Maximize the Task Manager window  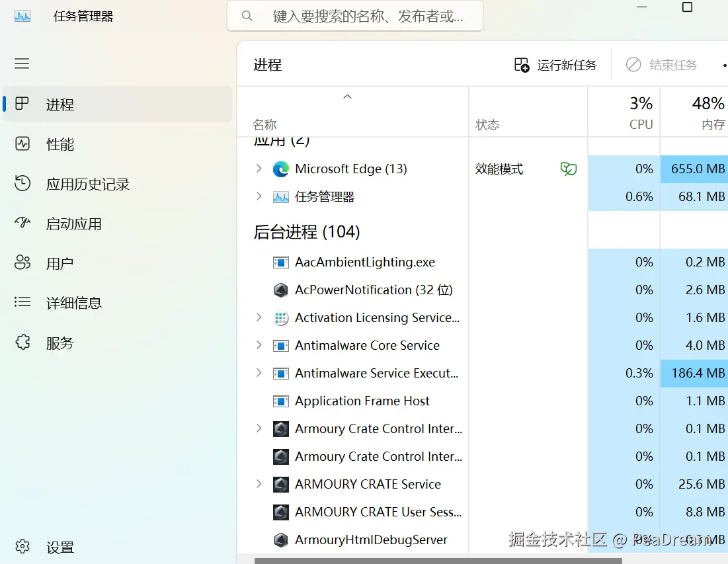687,7
